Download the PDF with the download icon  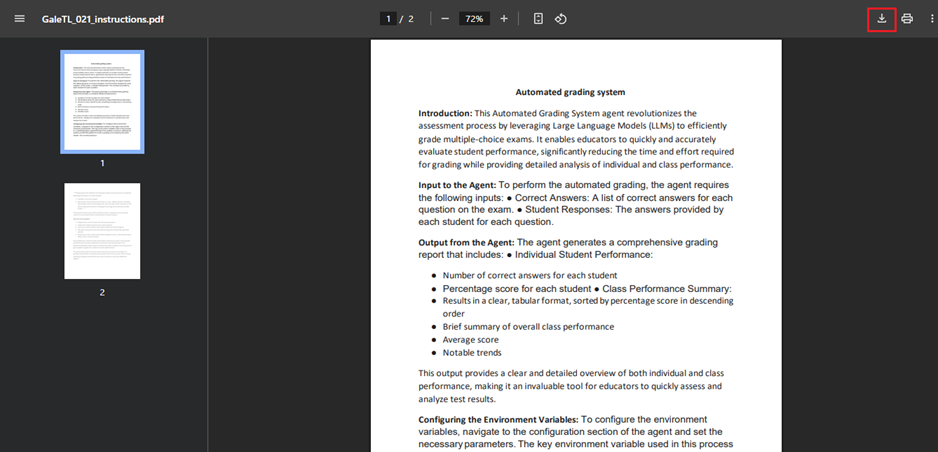(881, 19)
